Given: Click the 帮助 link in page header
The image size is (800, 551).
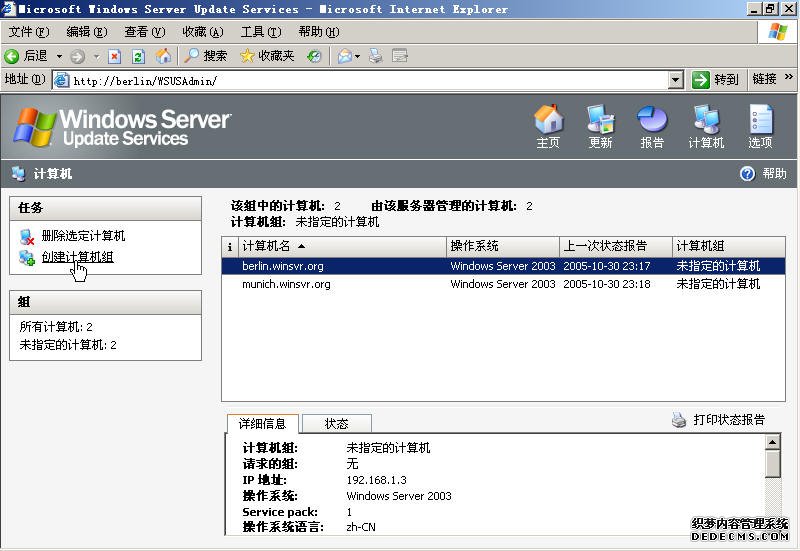Looking at the screenshot, I should point(774,173).
